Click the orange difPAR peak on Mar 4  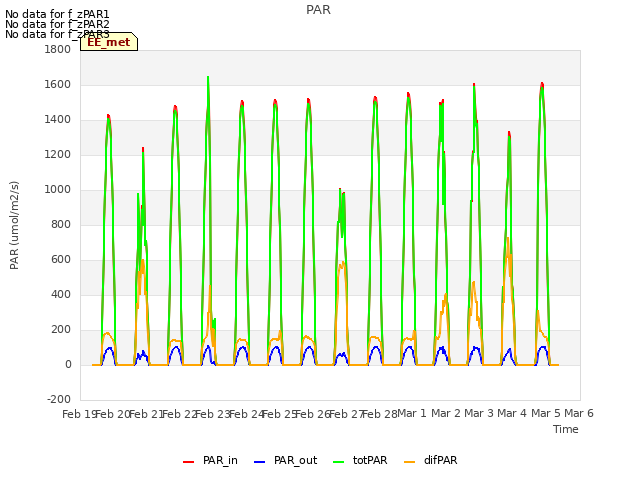click(508, 239)
